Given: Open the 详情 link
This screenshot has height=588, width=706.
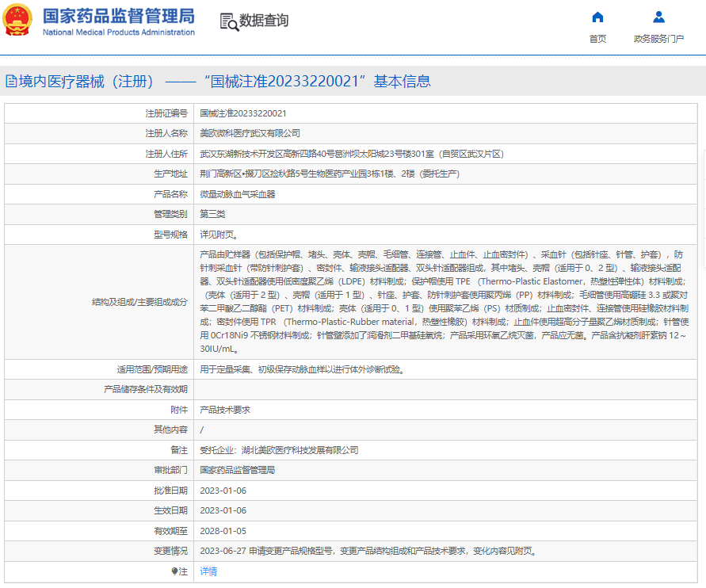Looking at the screenshot, I should (x=208, y=571).
